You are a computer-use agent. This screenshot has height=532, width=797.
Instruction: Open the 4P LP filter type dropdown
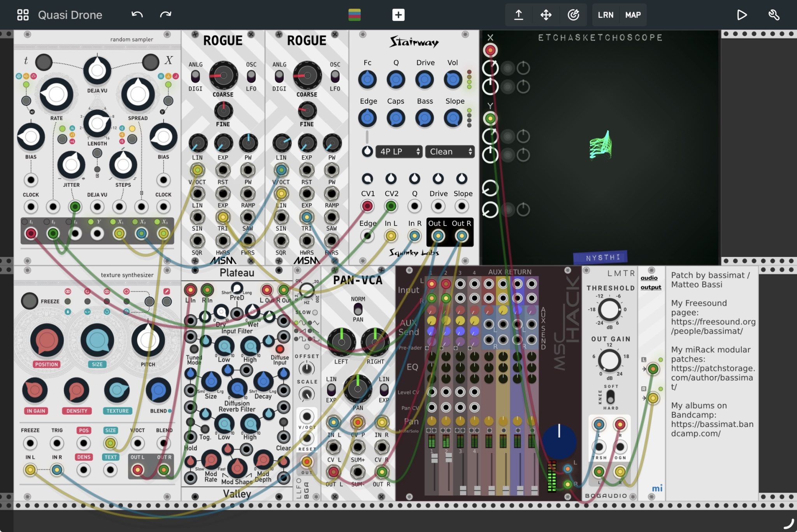(x=399, y=151)
